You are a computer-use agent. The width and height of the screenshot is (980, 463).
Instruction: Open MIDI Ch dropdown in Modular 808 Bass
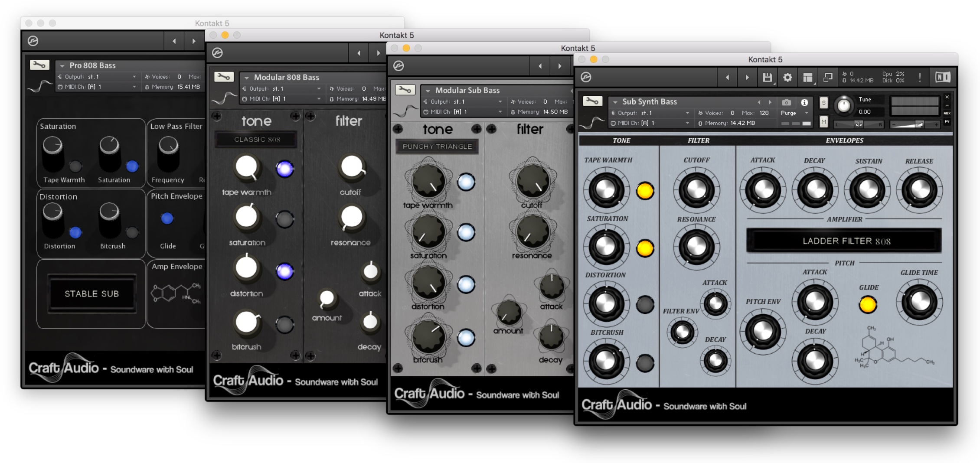[282, 99]
